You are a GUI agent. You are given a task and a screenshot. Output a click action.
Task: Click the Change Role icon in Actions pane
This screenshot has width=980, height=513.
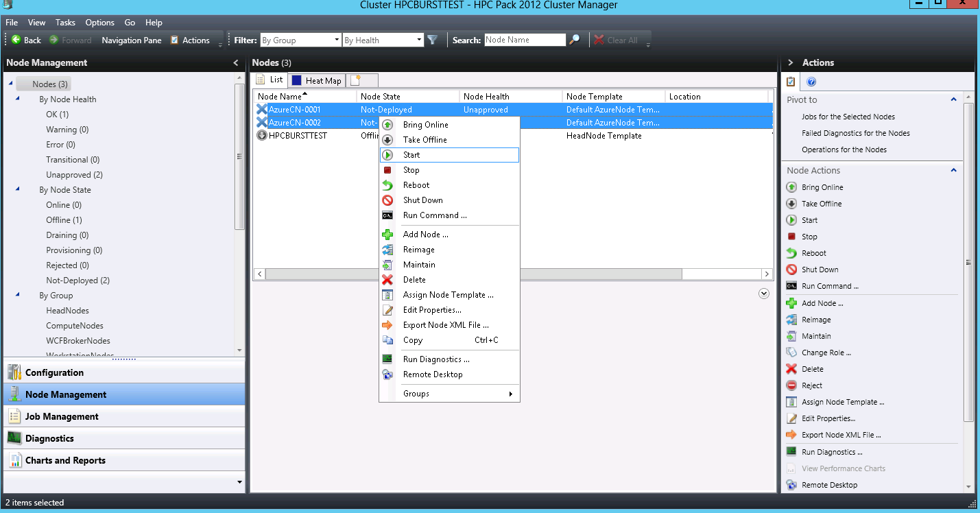pos(791,353)
